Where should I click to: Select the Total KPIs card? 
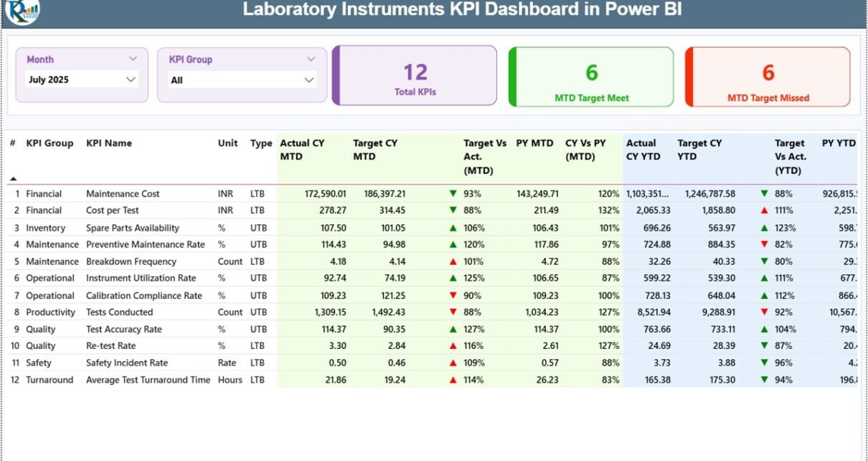pyautogui.click(x=415, y=76)
